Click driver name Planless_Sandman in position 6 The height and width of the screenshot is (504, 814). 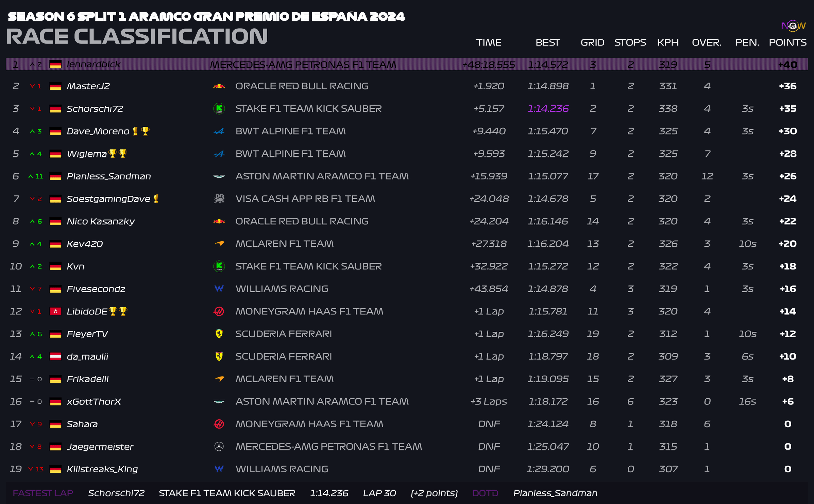click(x=109, y=176)
